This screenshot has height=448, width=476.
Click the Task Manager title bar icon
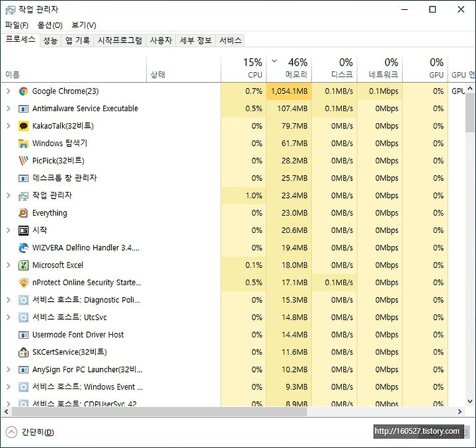(x=11, y=10)
